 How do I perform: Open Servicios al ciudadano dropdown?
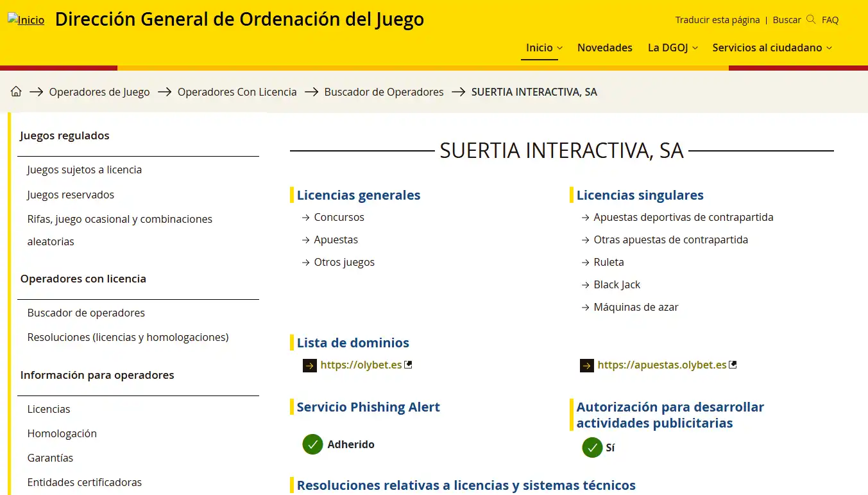[772, 48]
